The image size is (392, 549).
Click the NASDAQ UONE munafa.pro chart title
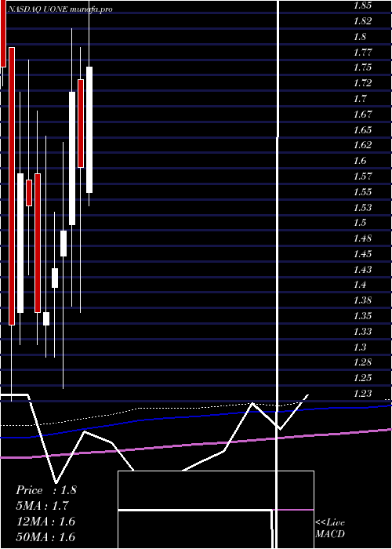point(60,9)
